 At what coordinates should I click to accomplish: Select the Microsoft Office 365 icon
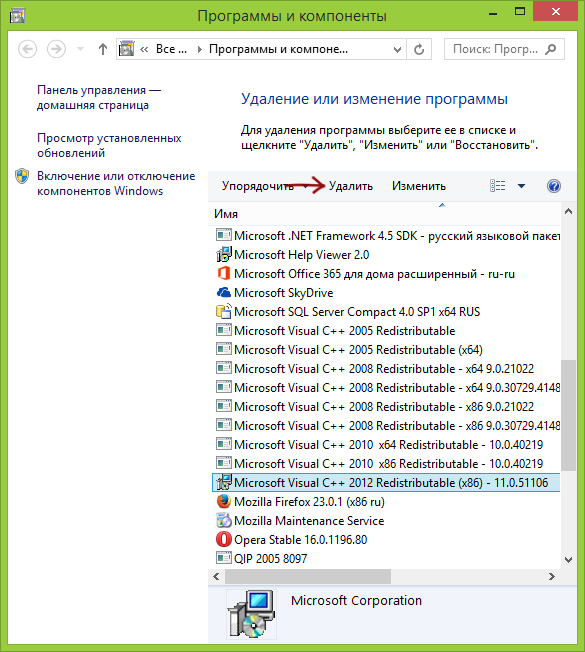tap(224, 274)
